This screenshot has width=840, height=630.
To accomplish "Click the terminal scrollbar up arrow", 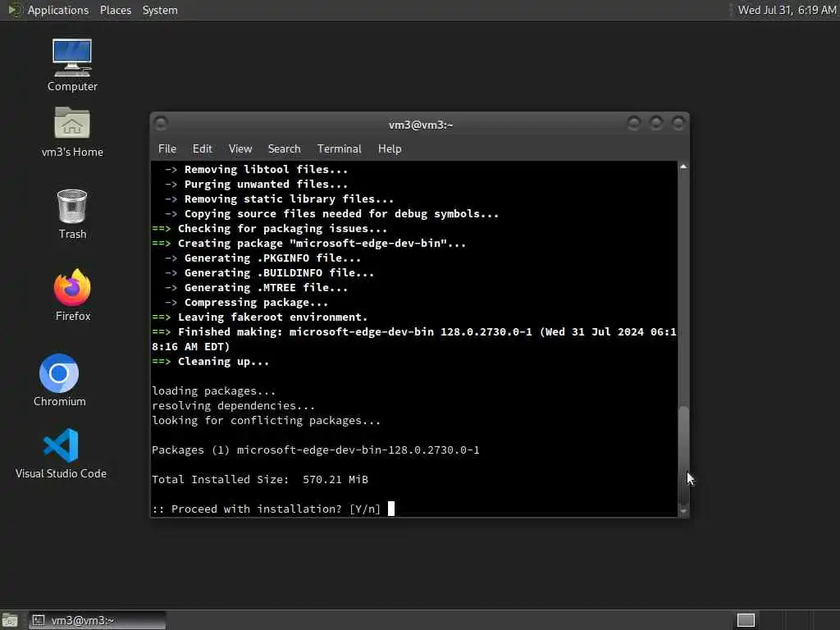I will 683,167.
